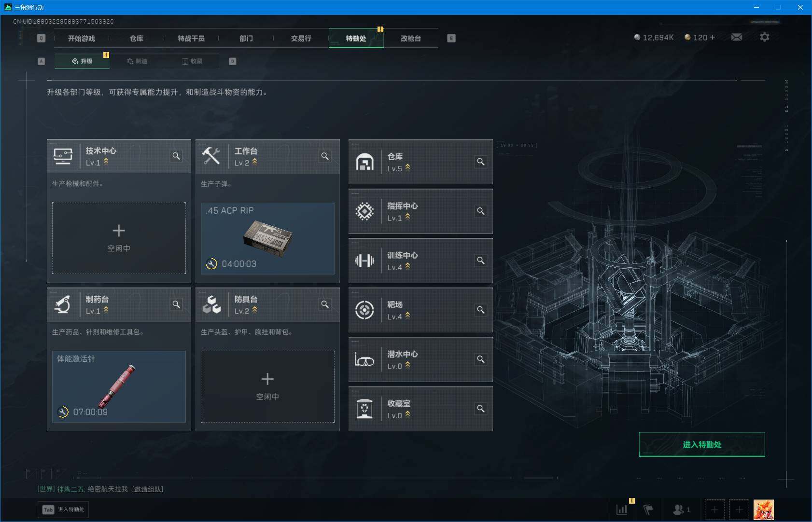Click the 技术中心 computer monitor icon
Image resolution: width=812 pixels, height=522 pixels.
tap(63, 156)
